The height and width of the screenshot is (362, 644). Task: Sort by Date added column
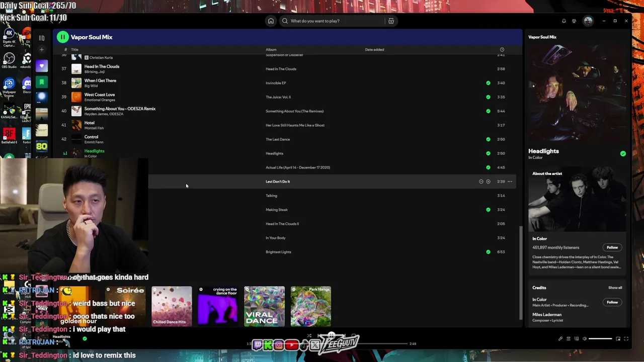pos(374,49)
